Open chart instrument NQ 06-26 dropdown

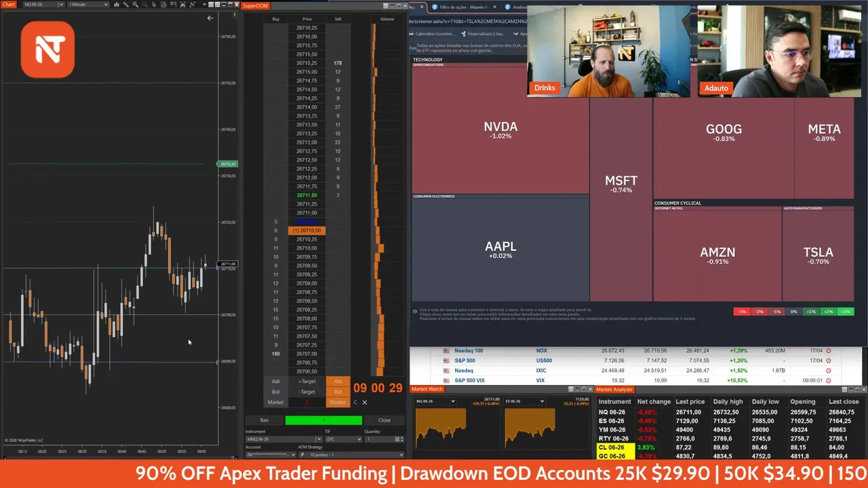pos(61,4)
